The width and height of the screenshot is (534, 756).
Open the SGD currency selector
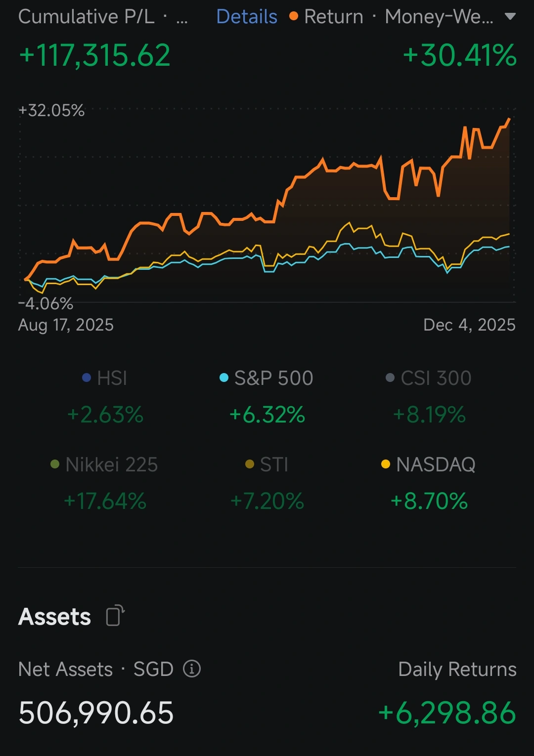[x=153, y=669]
